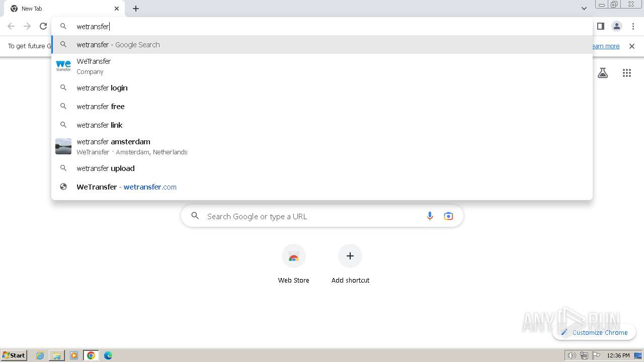Viewport: 644px width, 362px height.
Task: Choose the wetransfer amsterdam suggestion
Action: click(x=322, y=147)
